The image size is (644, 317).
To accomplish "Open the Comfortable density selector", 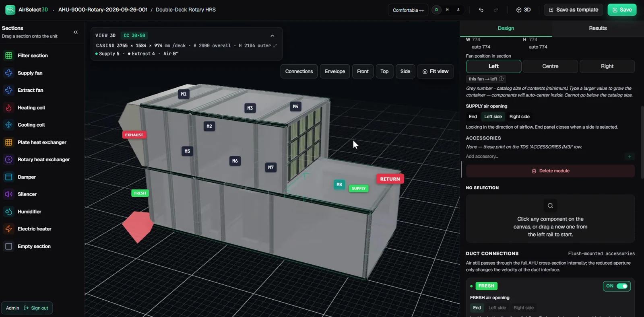I will 408,10.
